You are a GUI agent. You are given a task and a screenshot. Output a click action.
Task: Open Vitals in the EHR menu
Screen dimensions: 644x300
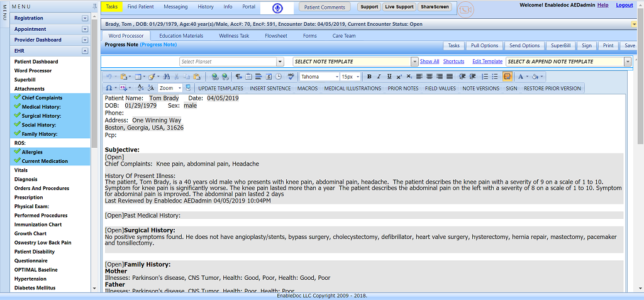[x=21, y=170]
